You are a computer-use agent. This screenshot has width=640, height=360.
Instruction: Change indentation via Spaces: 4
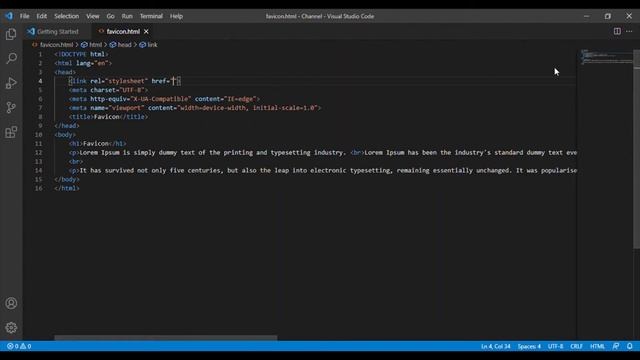(x=529, y=346)
